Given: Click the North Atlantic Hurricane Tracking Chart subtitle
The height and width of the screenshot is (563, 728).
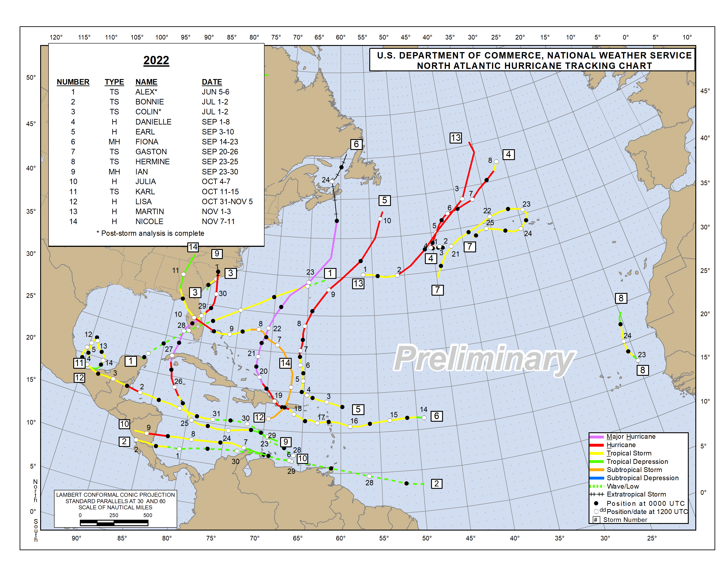Looking at the screenshot, I should coord(534,66).
